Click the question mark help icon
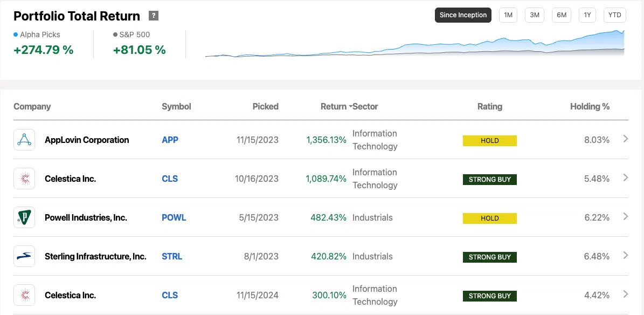 pyautogui.click(x=154, y=16)
